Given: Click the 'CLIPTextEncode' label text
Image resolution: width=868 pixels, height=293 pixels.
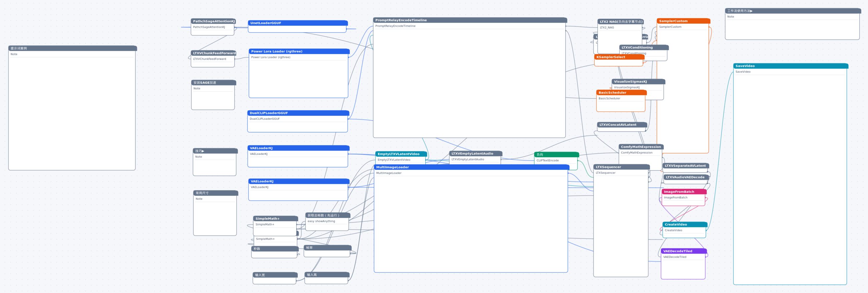Looking at the screenshot, I should (548, 161).
